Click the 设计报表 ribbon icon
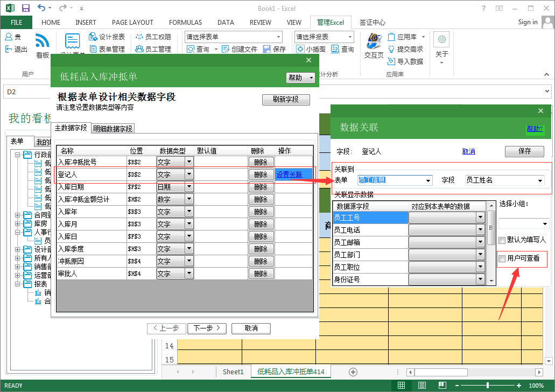This screenshot has width=555, height=392. pyautogui.click(x=93, y=37)
